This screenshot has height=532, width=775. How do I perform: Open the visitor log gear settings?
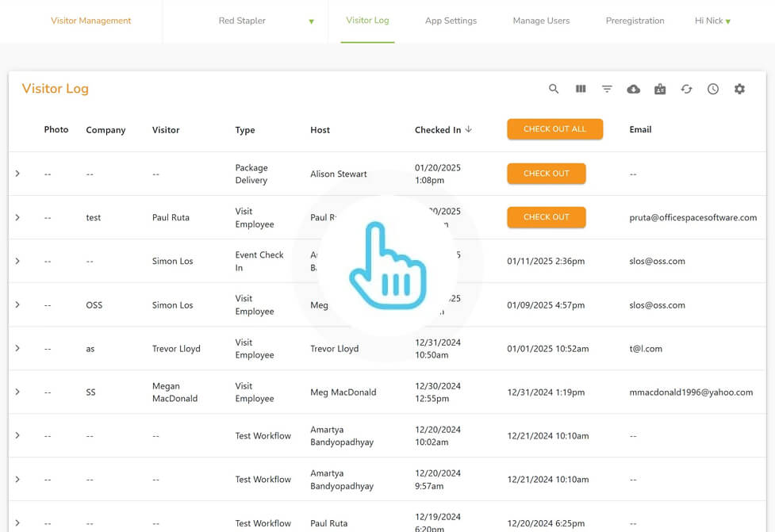pyautogui.click(x=739, y=90)
